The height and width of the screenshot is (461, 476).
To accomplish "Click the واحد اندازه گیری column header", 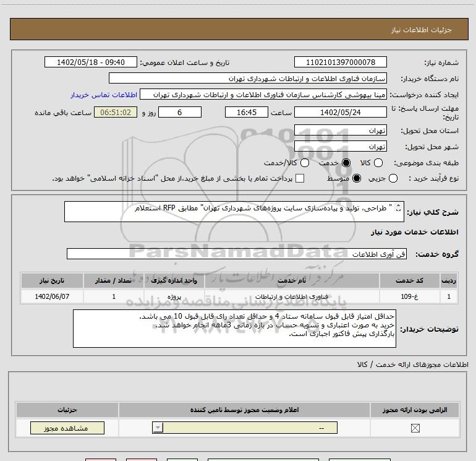I will pos(174,280).
